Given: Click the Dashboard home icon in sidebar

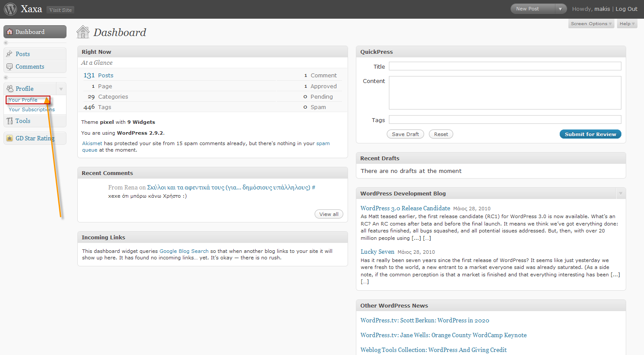Looking at the screenshot, I should tap(10, 32).
